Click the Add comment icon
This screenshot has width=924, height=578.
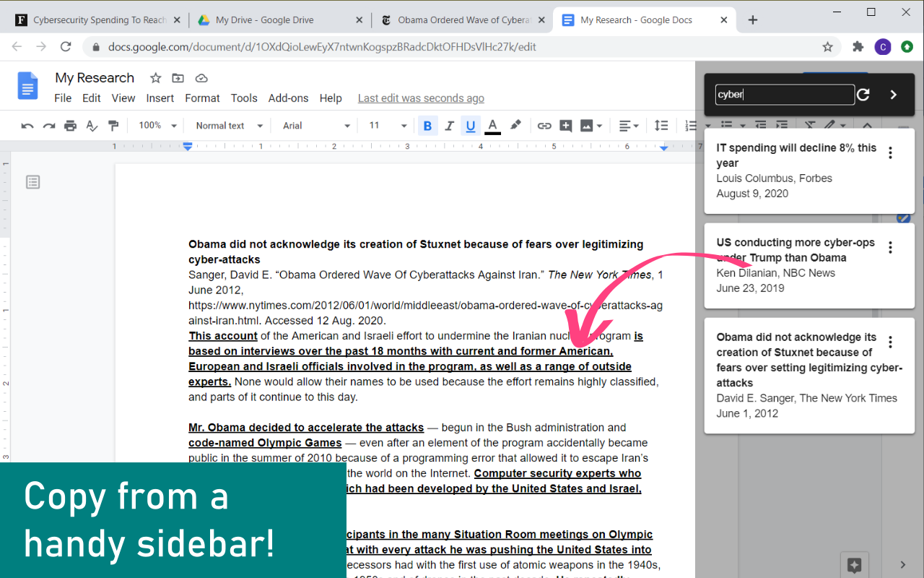[x=566, y=126]
